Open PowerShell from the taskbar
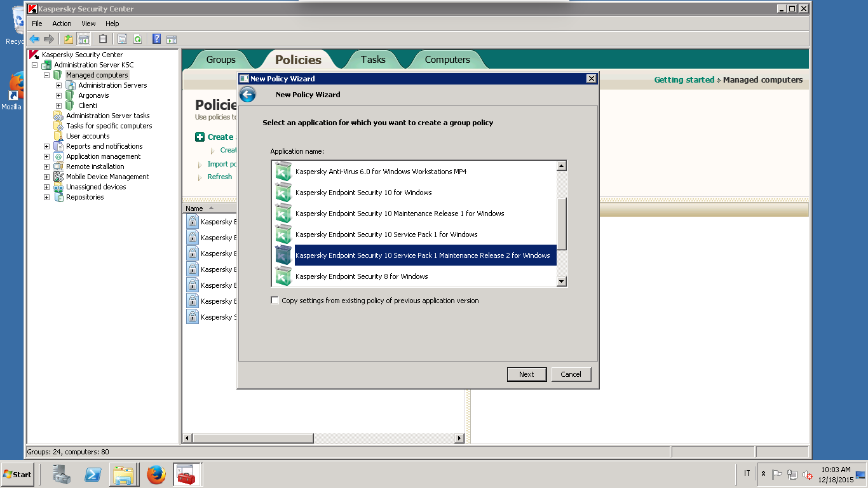The image size is (868, 488). coord(93,475)
